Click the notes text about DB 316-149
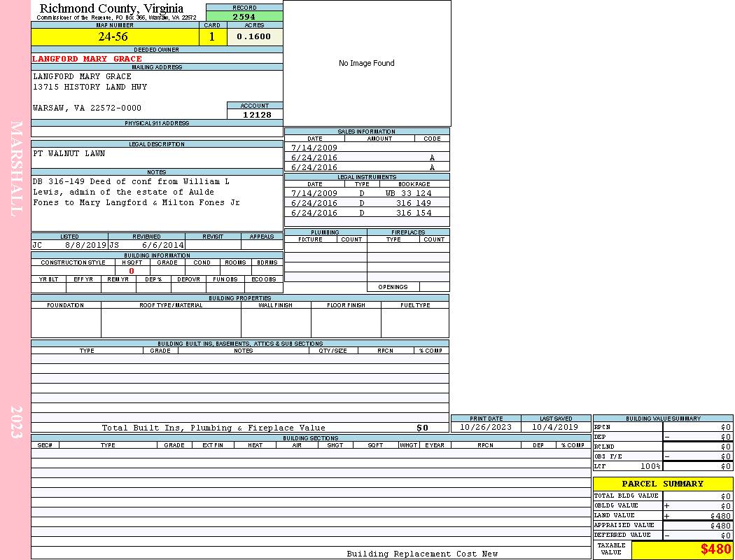The width and height of the screenshot is (735, 560). point(136,192)
